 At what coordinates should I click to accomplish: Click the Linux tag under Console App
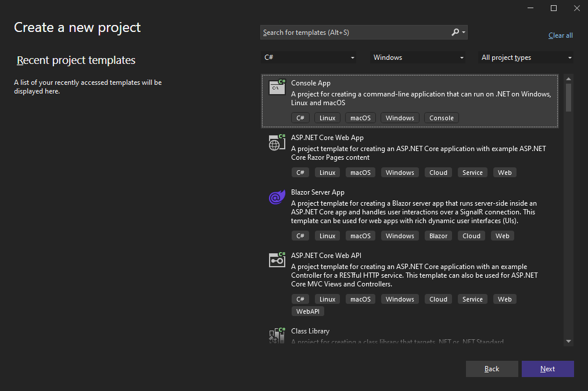pos(327,118)
